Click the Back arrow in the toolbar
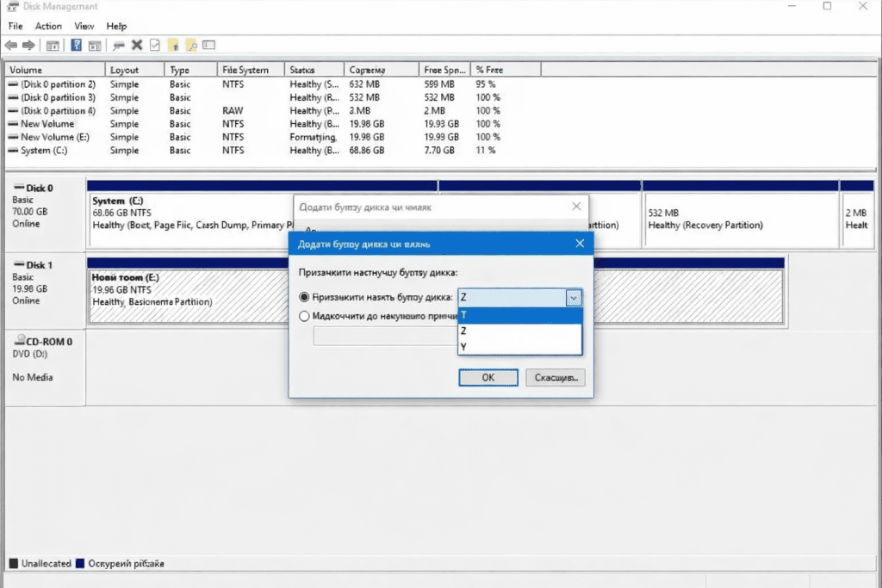This screenshot has height=588, width=882. 11,45
